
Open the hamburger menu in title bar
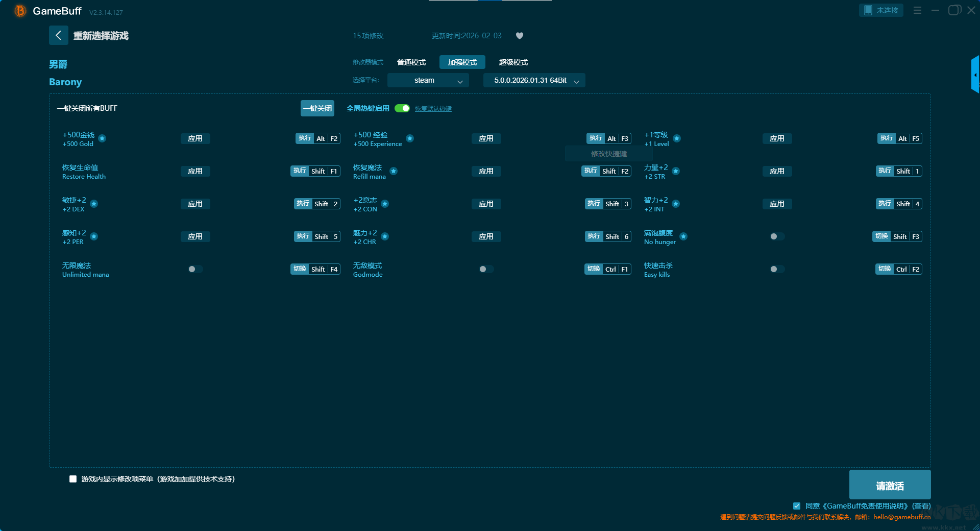[917, 10]
